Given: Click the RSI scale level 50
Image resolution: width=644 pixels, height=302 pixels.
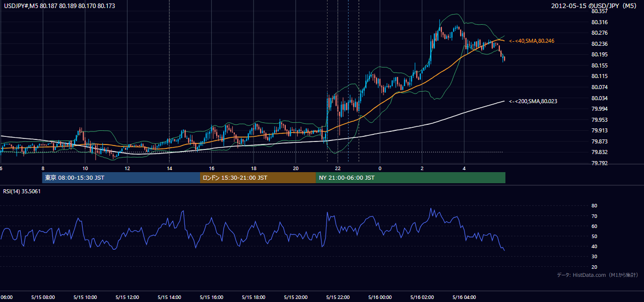Looking at the screenshot, I should click(x=594, y=237).
